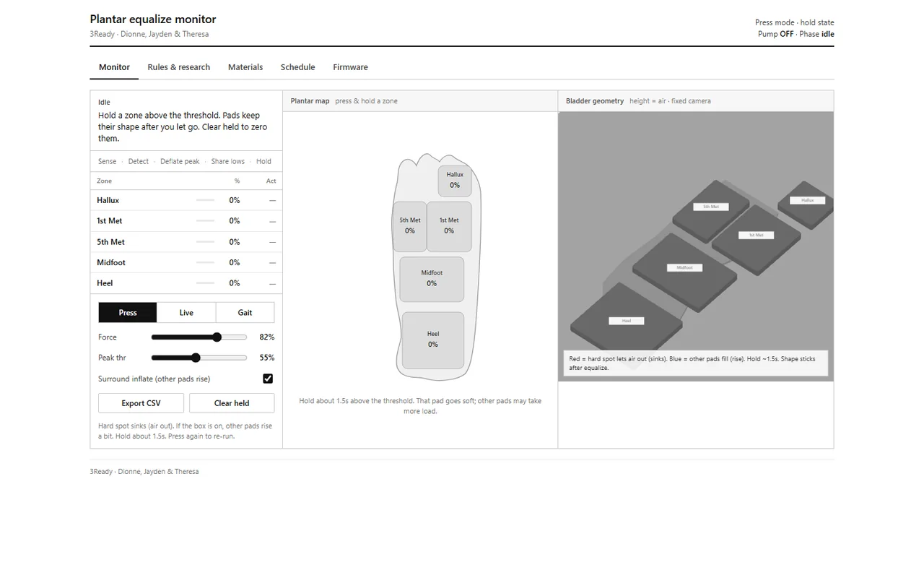Screen dimensions: 924x578
Task: Click the Heel pad in bladder geometry
Action: click(625, 320)
